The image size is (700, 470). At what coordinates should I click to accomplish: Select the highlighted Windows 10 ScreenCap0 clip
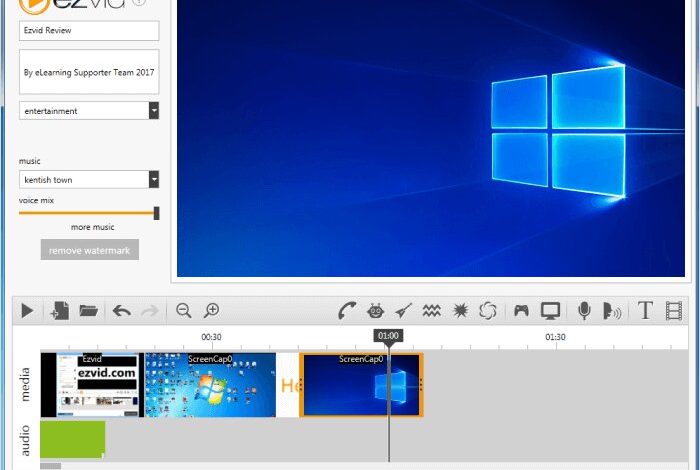(361, 385)
